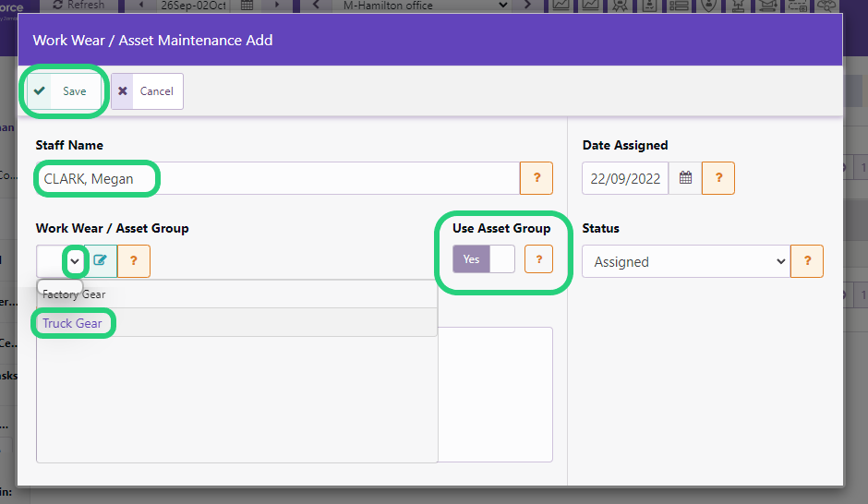The image size is (868, 504).
Task: Expand the Work Wear / Asset Group dropdown arrow
Action: point(75,261)
